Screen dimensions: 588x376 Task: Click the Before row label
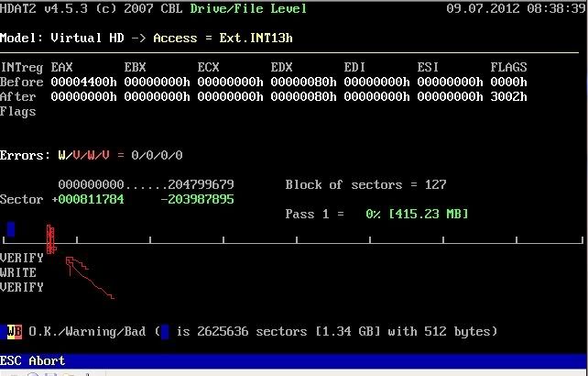tap(21, 82)
